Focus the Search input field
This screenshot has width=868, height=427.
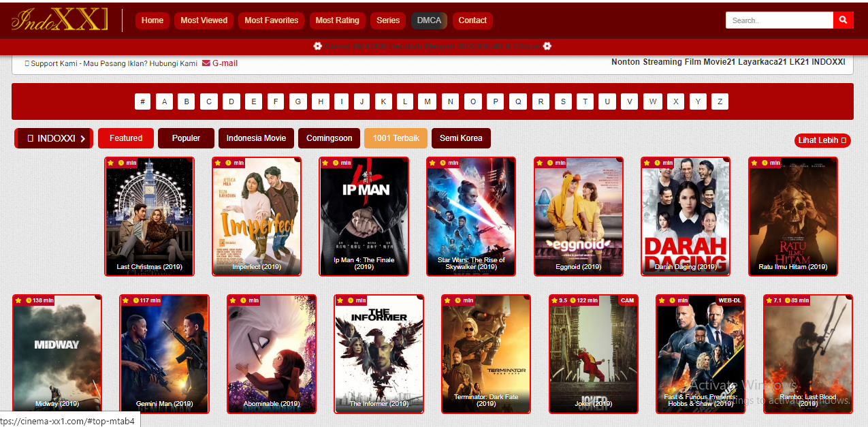coord(779,20)
